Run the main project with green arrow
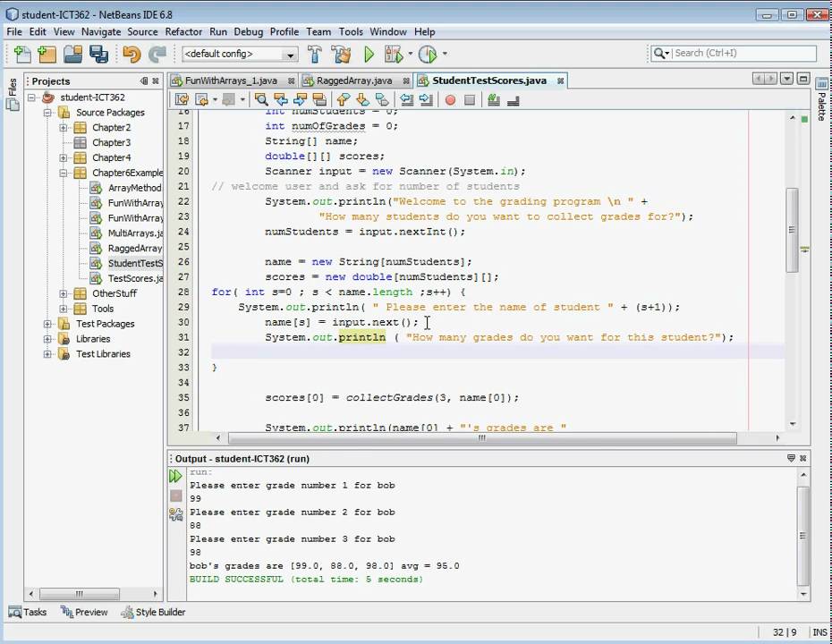The width and height of the screenshot is (832, 644). pos(369,54)
